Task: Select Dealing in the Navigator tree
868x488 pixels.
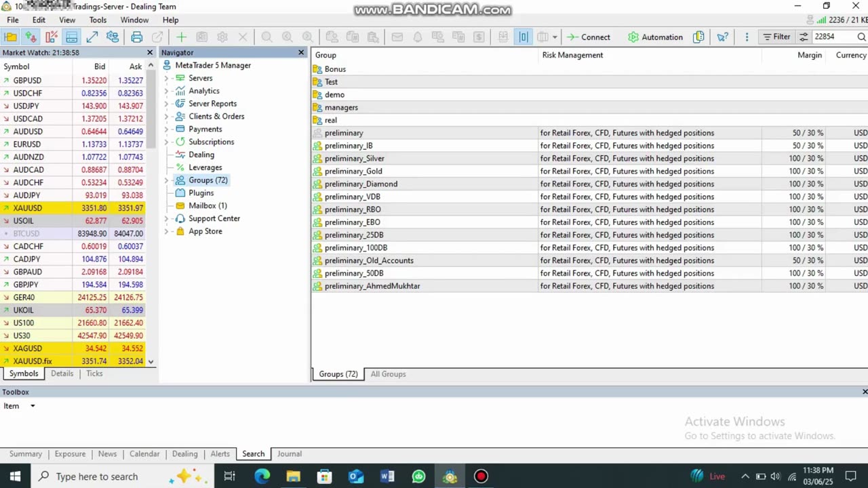Action: pyautogui.click(x=201, y=155)
